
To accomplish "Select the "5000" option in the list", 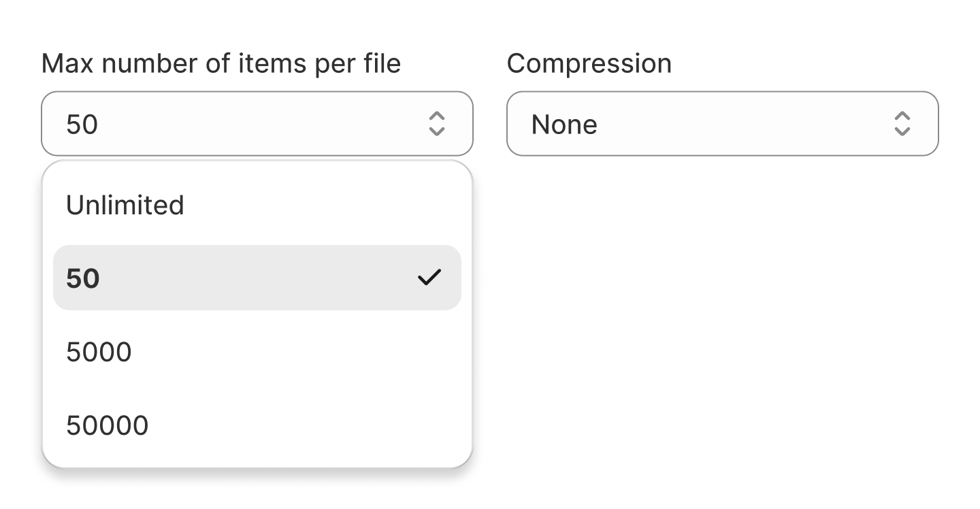I will pos(99,352).
